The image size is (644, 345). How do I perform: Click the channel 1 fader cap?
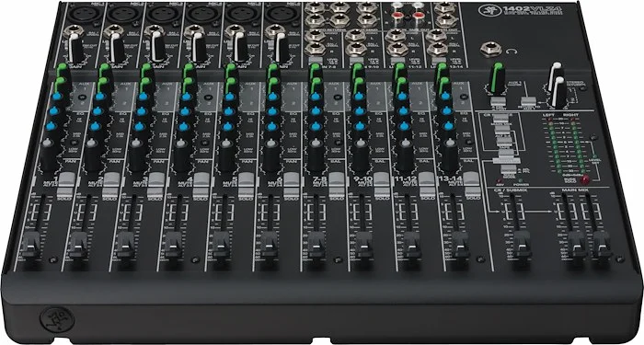30,245
